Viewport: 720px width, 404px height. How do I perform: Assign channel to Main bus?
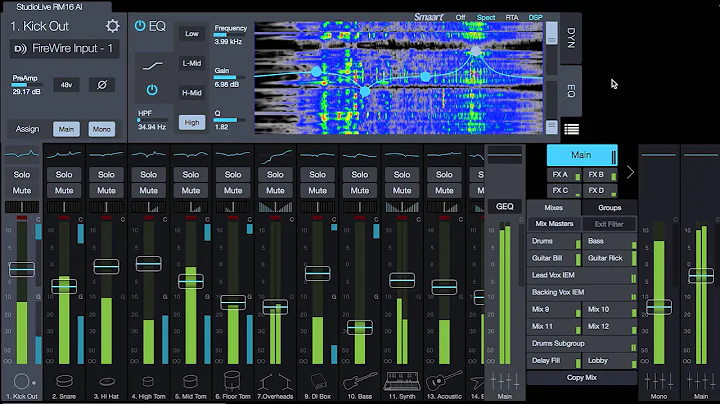66,129
